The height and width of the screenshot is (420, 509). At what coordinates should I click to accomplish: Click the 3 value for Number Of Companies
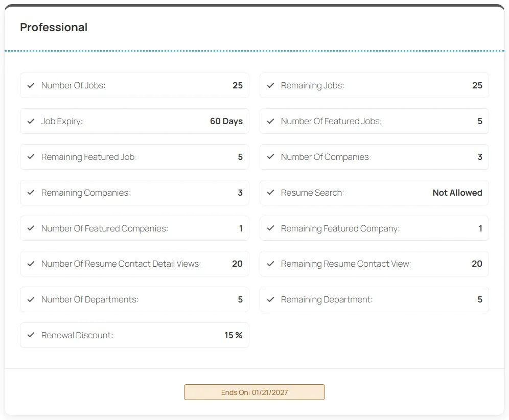point(480,157)
